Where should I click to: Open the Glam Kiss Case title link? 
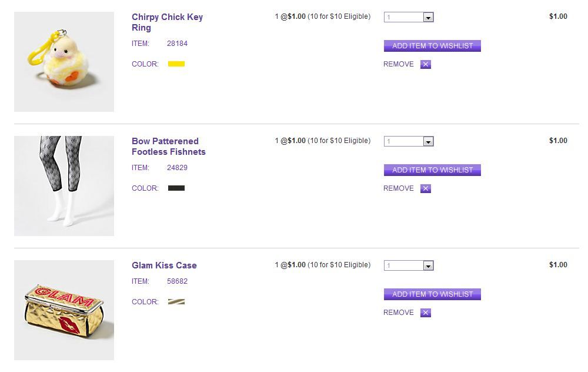coord(164,265)
